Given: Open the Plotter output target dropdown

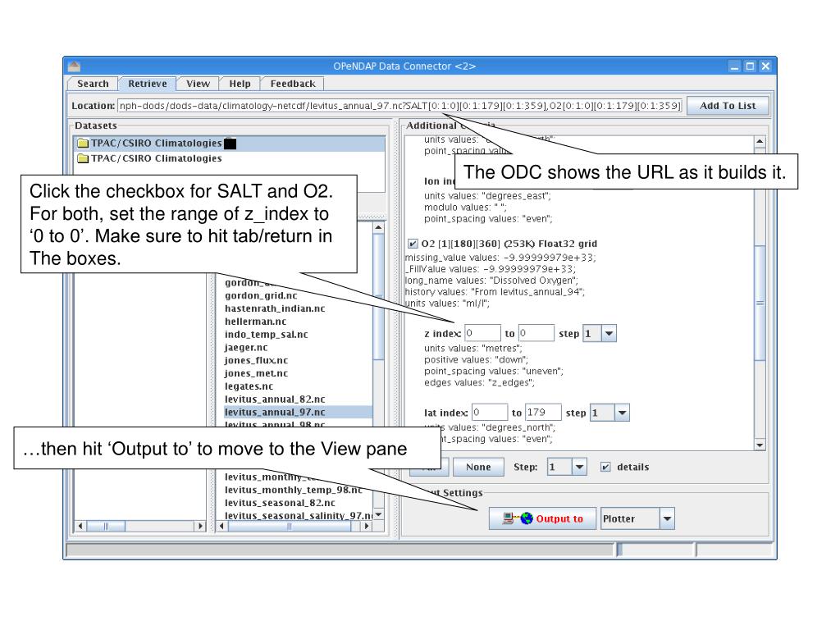Looking at the screenshot, I should (667, 518).
